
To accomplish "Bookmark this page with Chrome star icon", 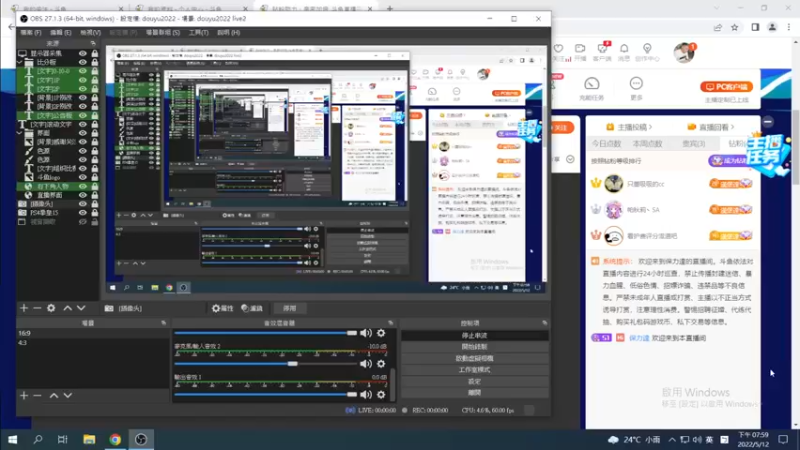I will click(735, 28).
